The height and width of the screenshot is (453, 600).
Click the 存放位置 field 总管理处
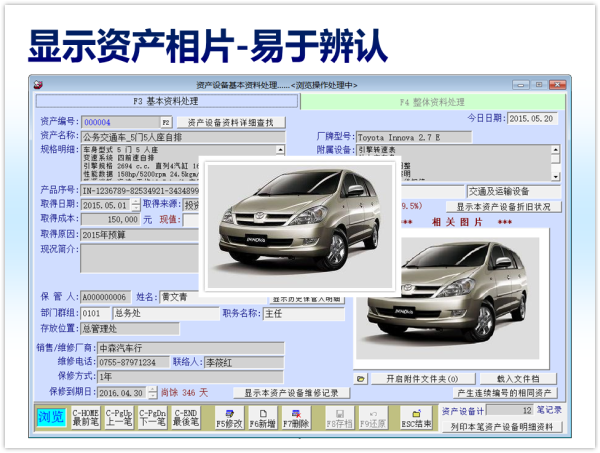tap(130, 328)
